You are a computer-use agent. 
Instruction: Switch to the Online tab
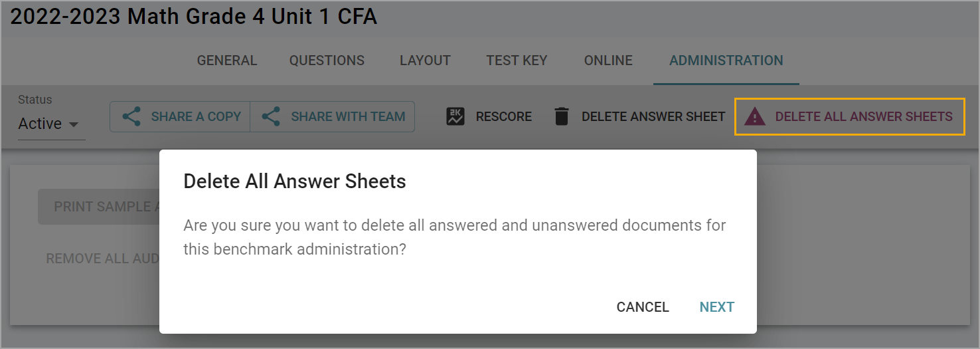point(608,60)
